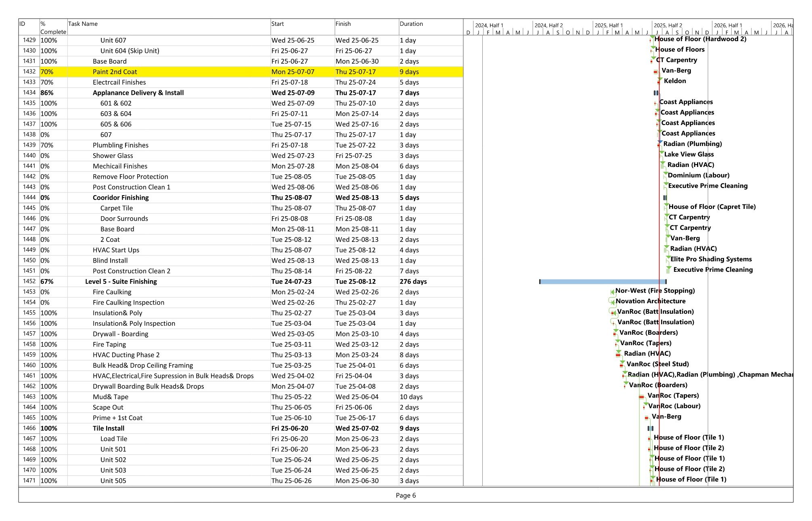Click the start date of HVAC Start Ups
812x521 pixels.
292,250
